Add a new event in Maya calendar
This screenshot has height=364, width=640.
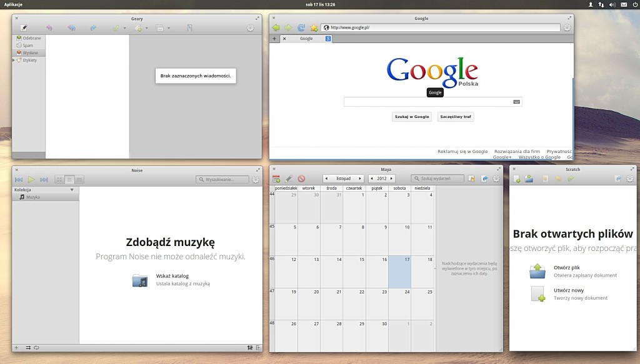pyautogui.click(x=276, y=179)
